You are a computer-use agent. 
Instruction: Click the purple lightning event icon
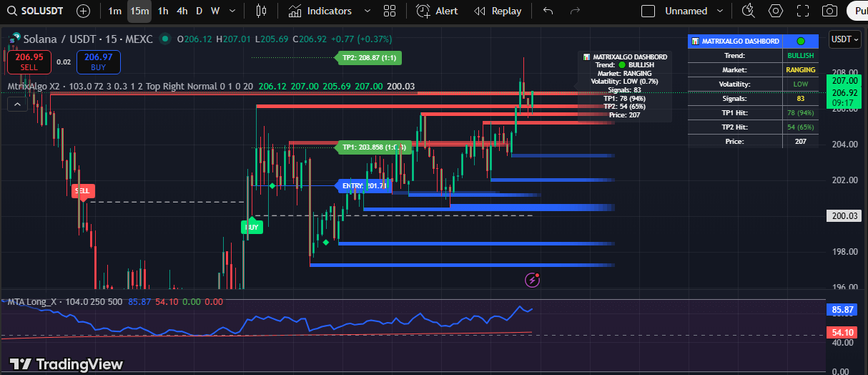pyautogui.click(x=532, y=280)
